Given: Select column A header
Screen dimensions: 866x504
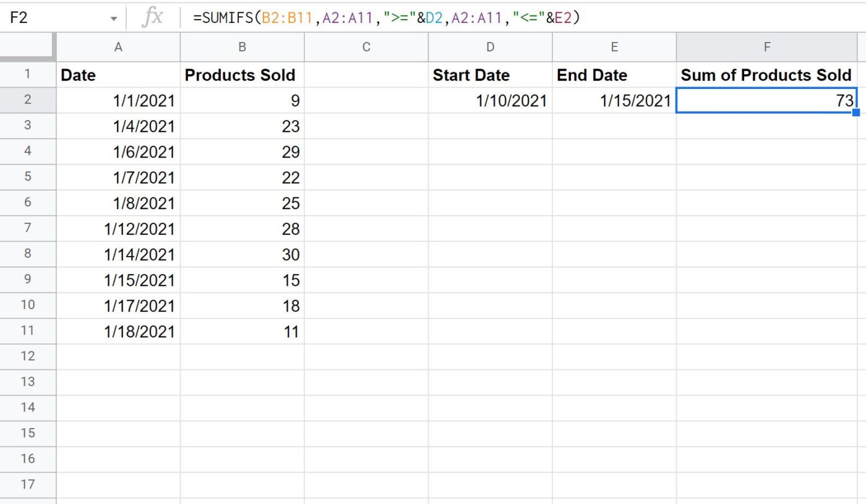Looking at the screenshot, I should click(118, 48).
